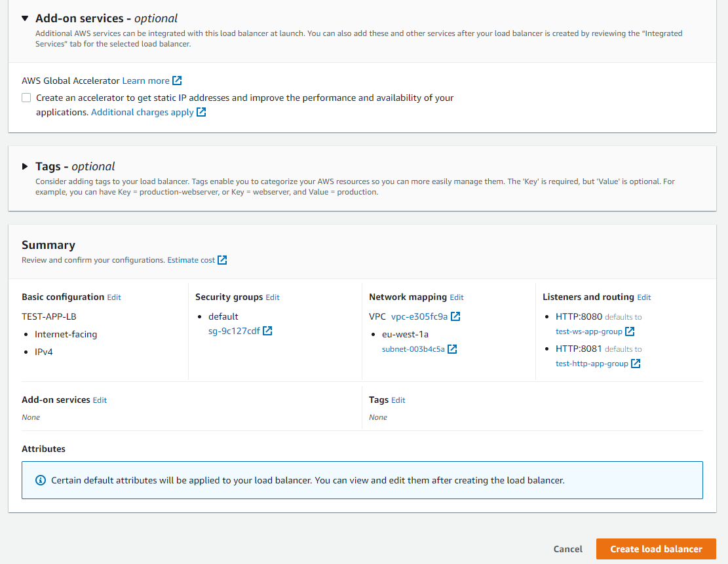The height and width of the screenshot is (564, 728).
Task: Open external icon next to vpc-e305fc9a
Action: point(455,316)
